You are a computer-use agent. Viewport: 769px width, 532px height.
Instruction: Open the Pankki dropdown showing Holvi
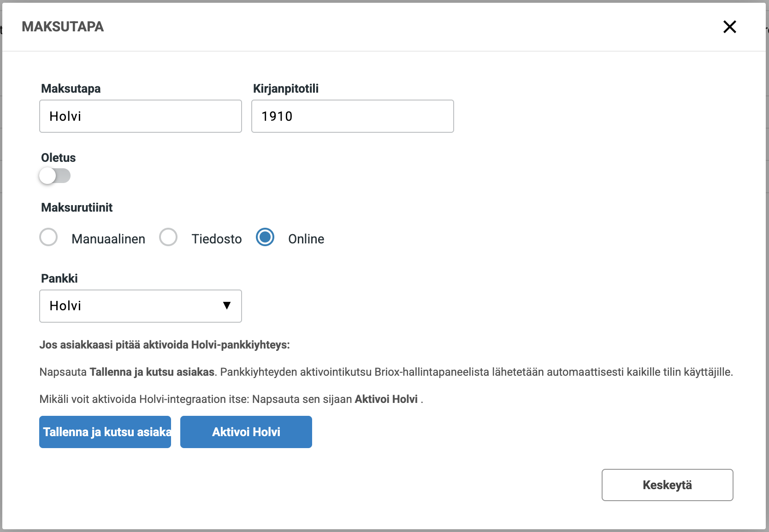(134, 306)
